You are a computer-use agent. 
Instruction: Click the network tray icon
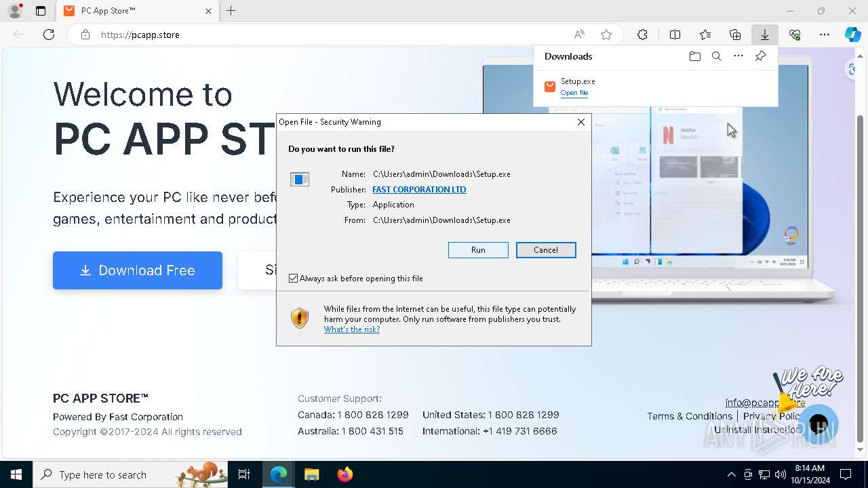click(x=764, y=474)
